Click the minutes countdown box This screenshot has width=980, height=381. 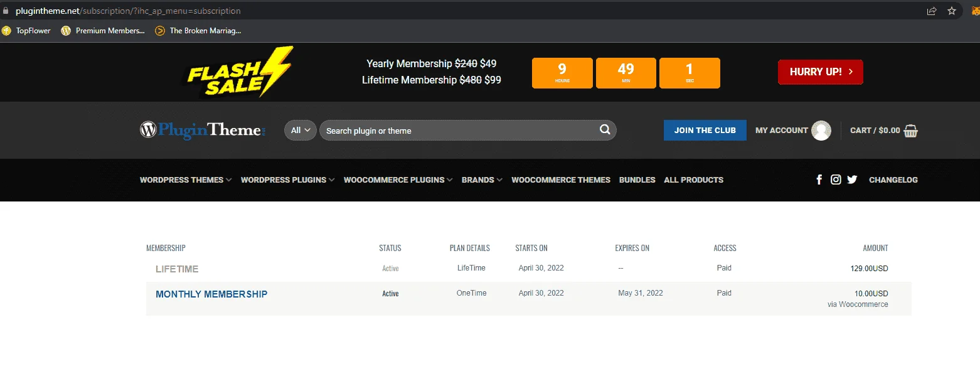tap(626, 73)
